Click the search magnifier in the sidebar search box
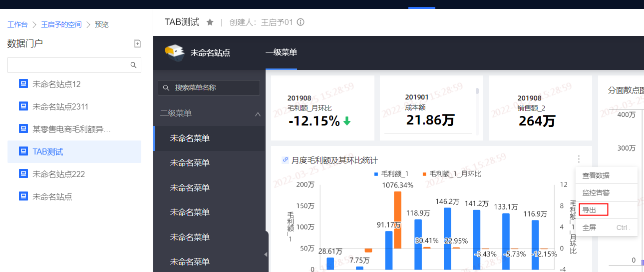This screenshot has width=644, height=272. pos(133,65)
